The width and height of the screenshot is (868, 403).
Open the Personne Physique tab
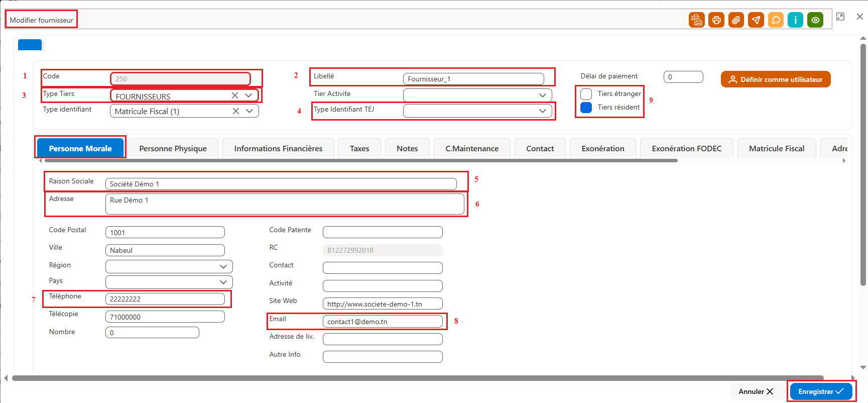pos(173,148)
